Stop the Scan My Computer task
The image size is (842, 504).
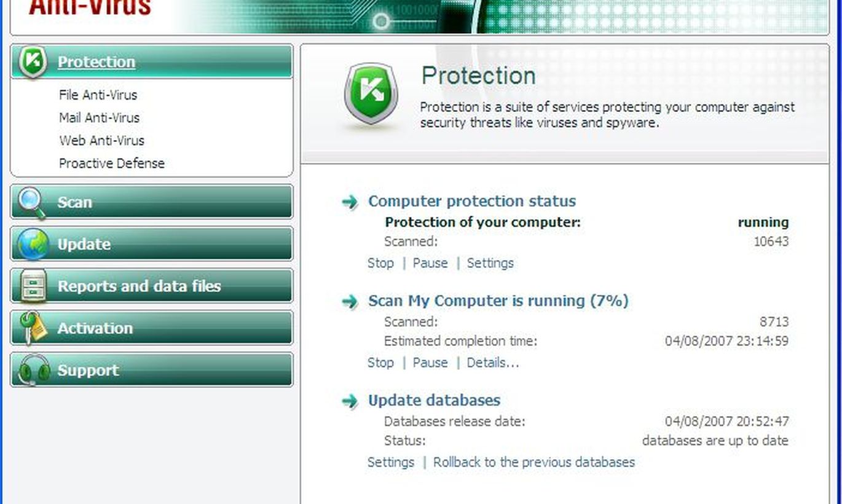pos(380,363)
